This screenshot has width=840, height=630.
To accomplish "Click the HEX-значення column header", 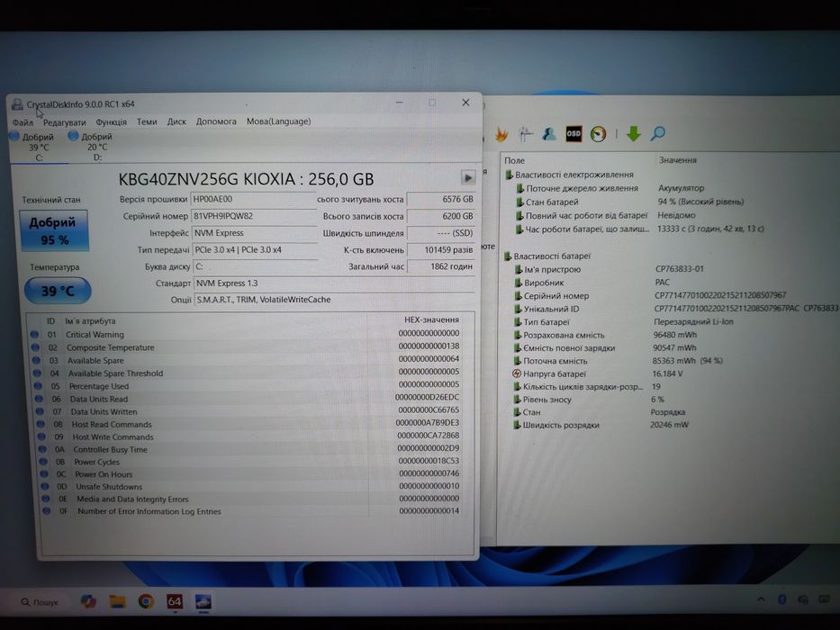I will (431, 319).
